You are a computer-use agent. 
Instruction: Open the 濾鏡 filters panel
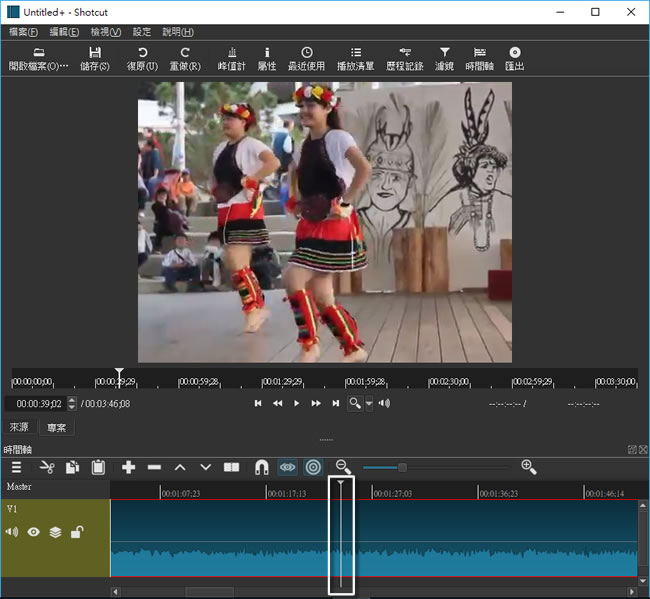tap(444, 58)
